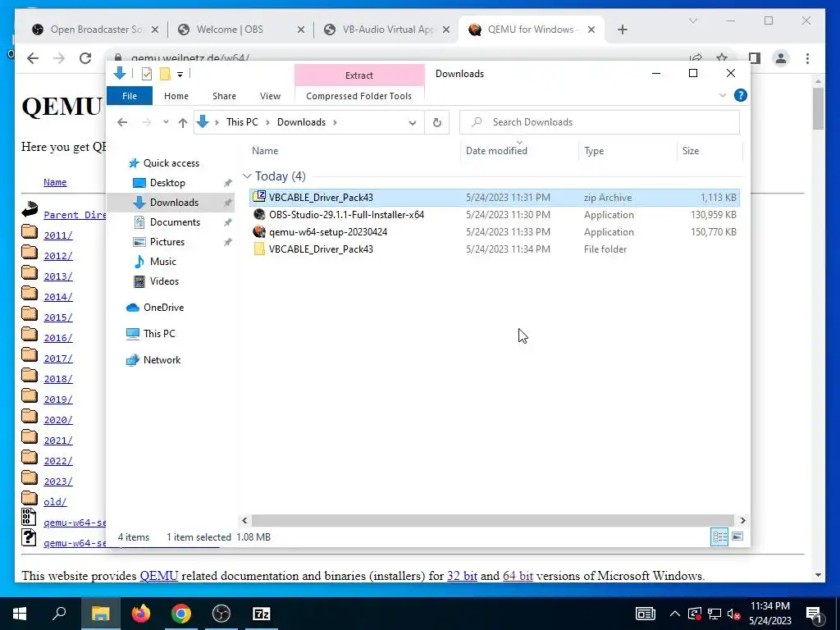Switch to the Share ribbon tab
This screenshot has width=840, height=630.
[x=224, y=96]
